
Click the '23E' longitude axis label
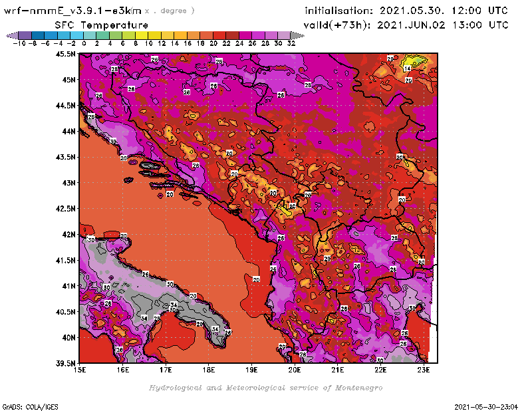[x=424, y=370]
